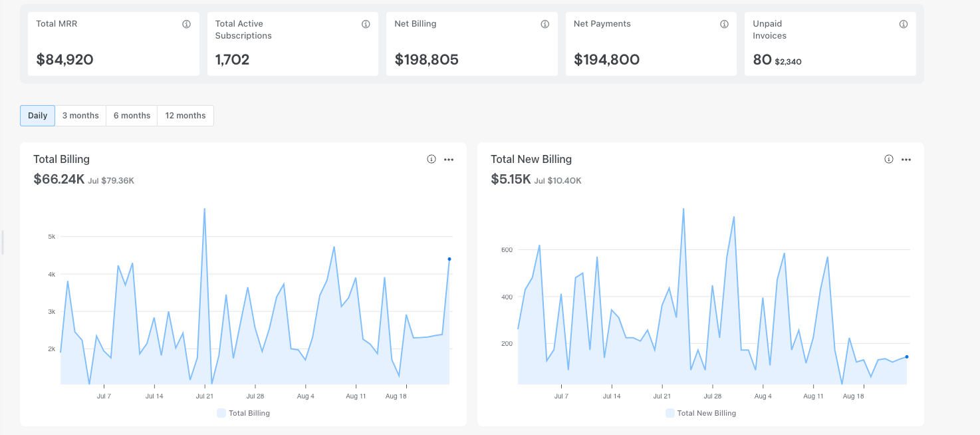This screenshot has height=435, width=980.
Task: Click the Net Billing info icon
Action: [x=545, y=24]
